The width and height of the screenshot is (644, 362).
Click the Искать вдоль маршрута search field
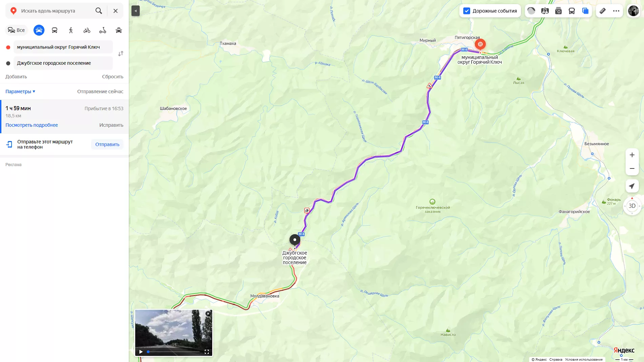click(x=56, y=11)
